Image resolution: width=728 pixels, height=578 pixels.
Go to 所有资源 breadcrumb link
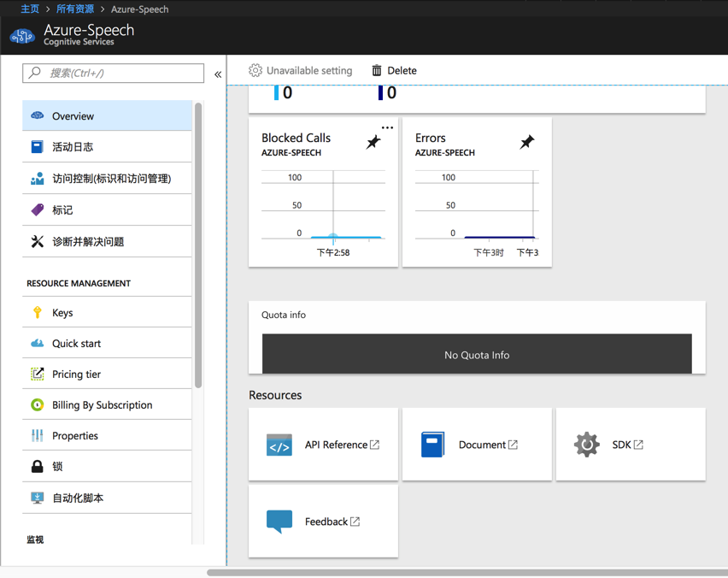tap(74, 9)
